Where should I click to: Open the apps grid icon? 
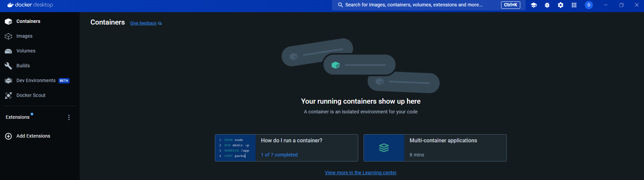coord(574,5)
